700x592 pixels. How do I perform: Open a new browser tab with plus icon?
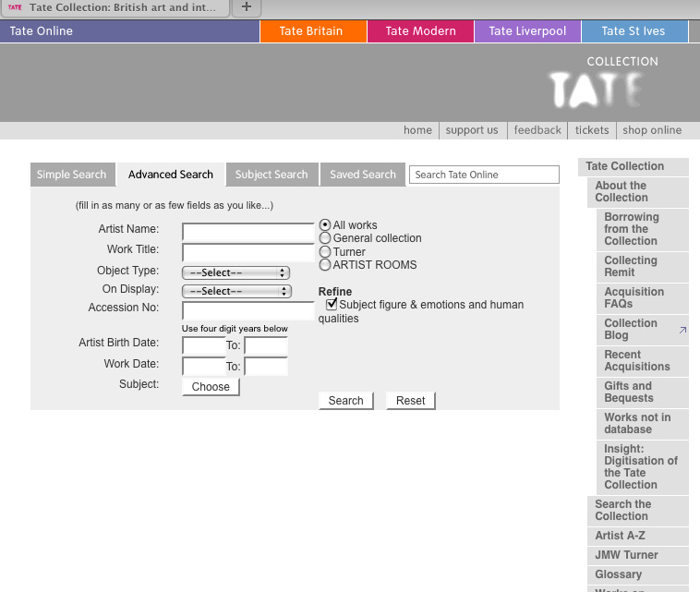[x=247, y=7]
